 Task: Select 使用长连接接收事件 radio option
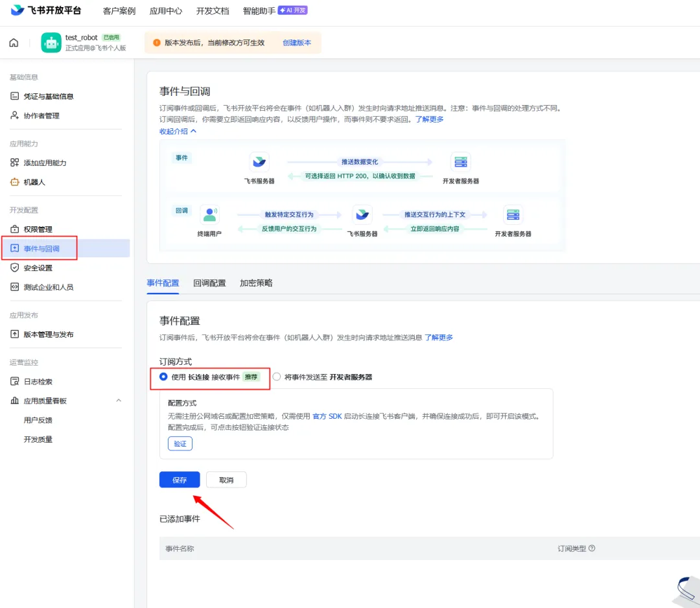click(163, 377)
